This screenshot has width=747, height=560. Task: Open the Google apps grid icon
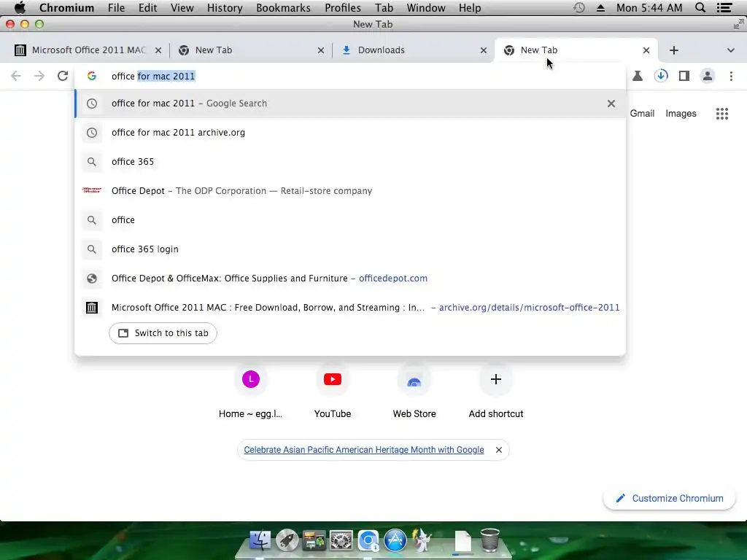[722, 113]
